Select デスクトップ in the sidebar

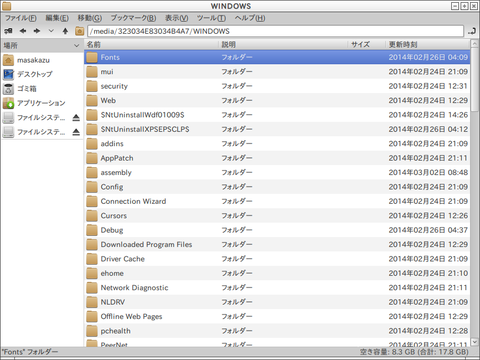pos(35,74)
